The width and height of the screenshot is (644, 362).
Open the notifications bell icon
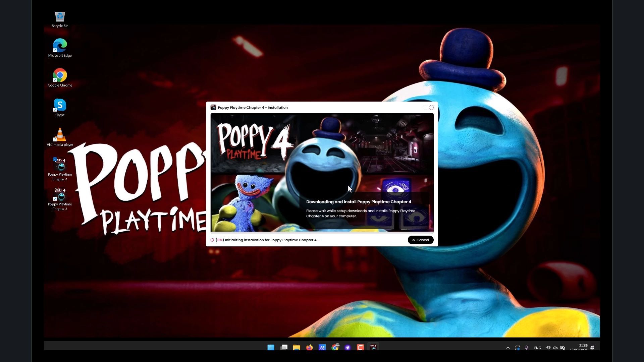pos(592,348)
